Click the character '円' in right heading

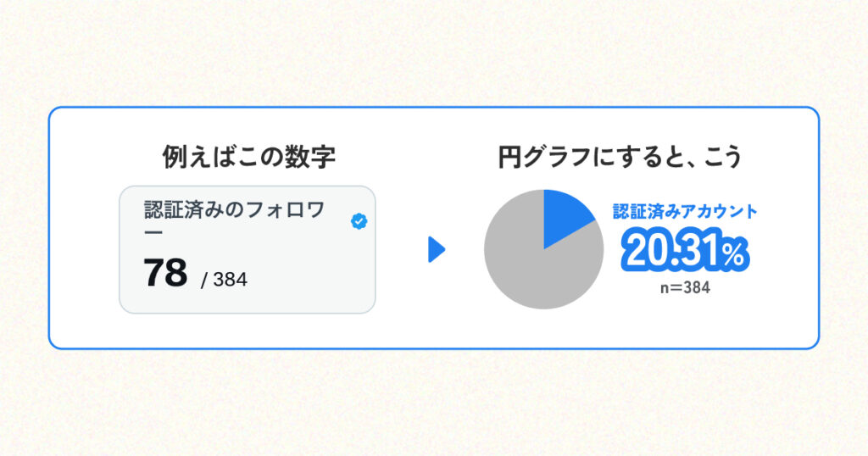509,157
